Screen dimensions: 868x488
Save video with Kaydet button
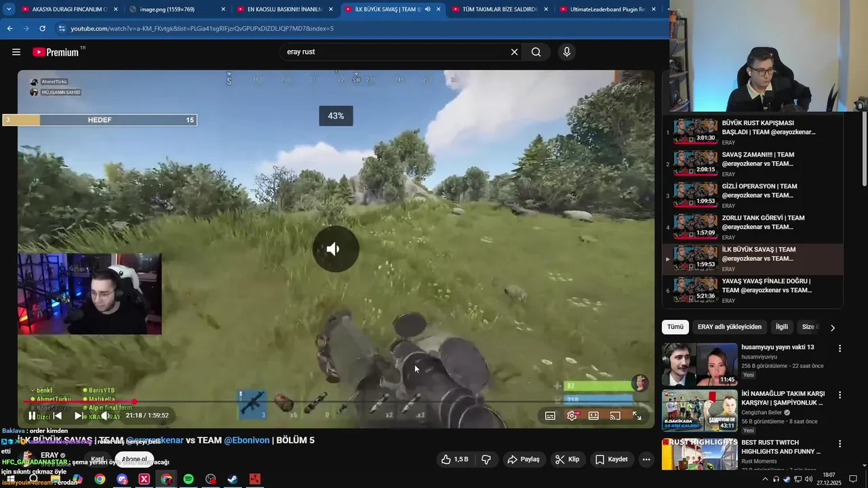coord(611,459)
